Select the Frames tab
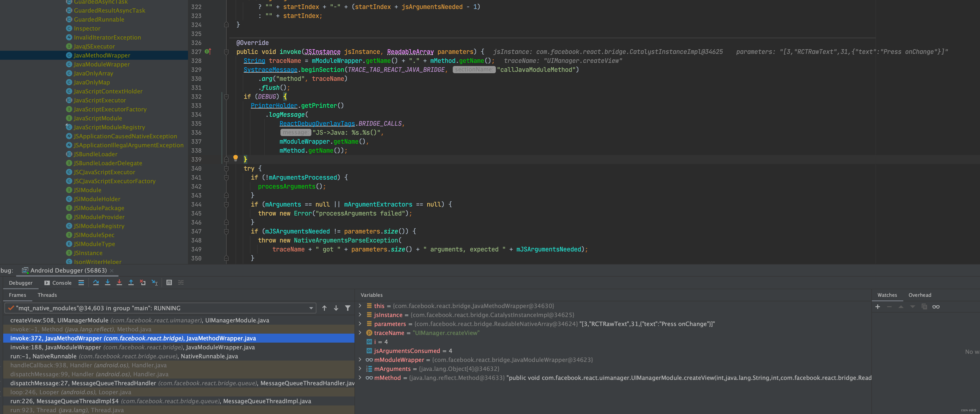980x414 pixels. [17, 295]
